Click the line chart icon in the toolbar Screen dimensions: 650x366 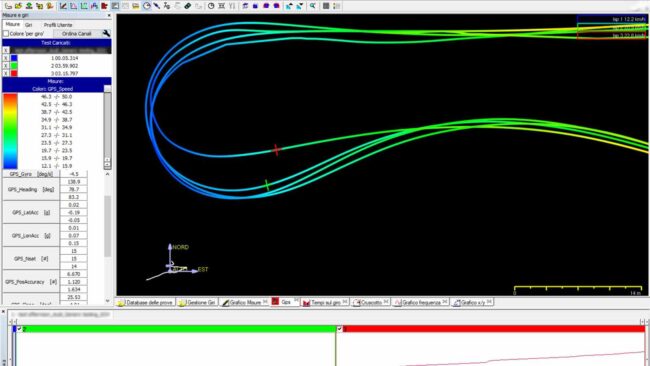63,6
